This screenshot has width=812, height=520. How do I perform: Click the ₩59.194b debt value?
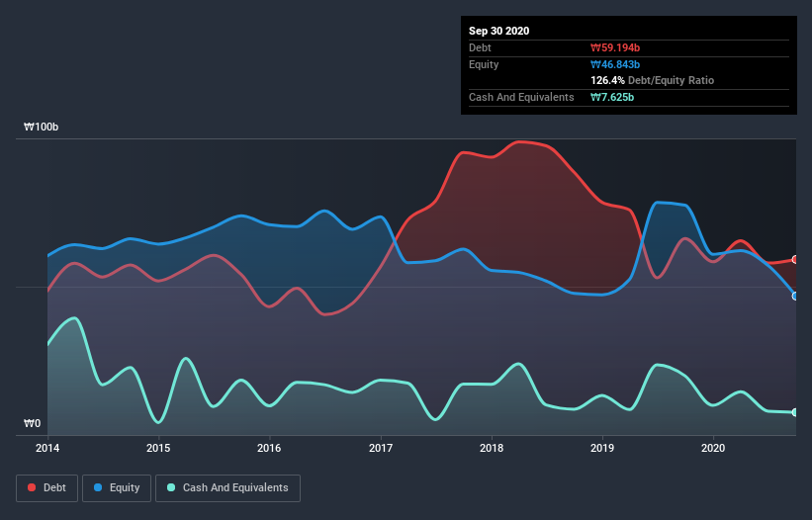coord(615,47)
